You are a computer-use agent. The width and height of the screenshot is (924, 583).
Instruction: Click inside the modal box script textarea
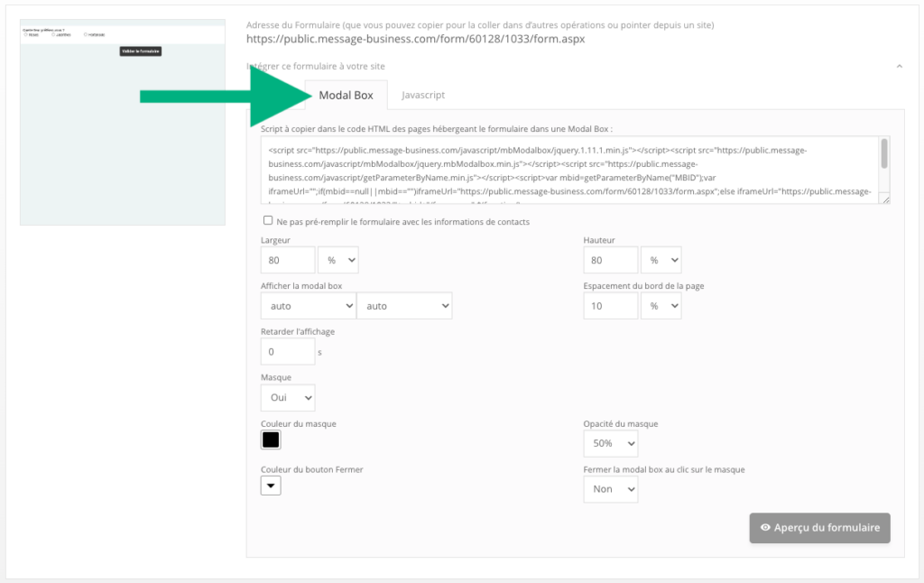570,171
